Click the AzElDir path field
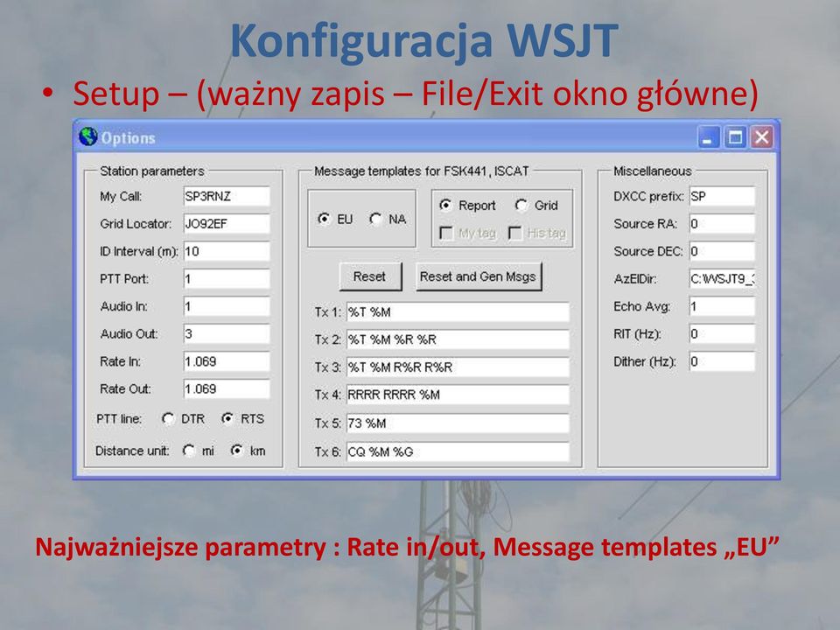Image resolution: width=840 pixels, height=630 pixels. point(722,278)
